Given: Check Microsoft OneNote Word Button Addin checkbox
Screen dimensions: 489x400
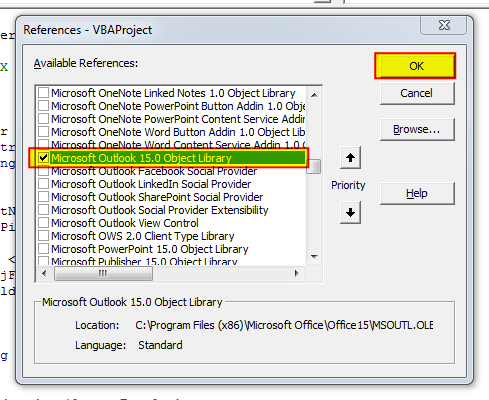Looking at the screenshot, I should point(43,132).
